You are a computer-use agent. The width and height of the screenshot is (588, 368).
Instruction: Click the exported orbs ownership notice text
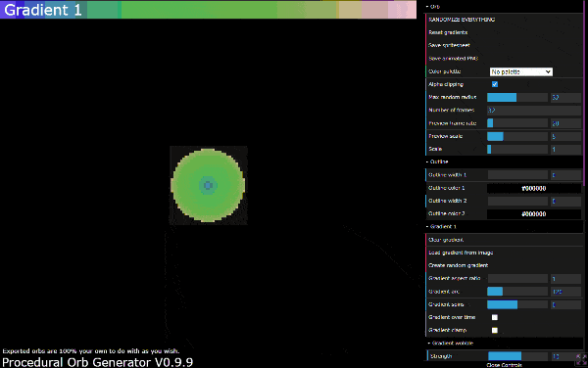[91, 351]
